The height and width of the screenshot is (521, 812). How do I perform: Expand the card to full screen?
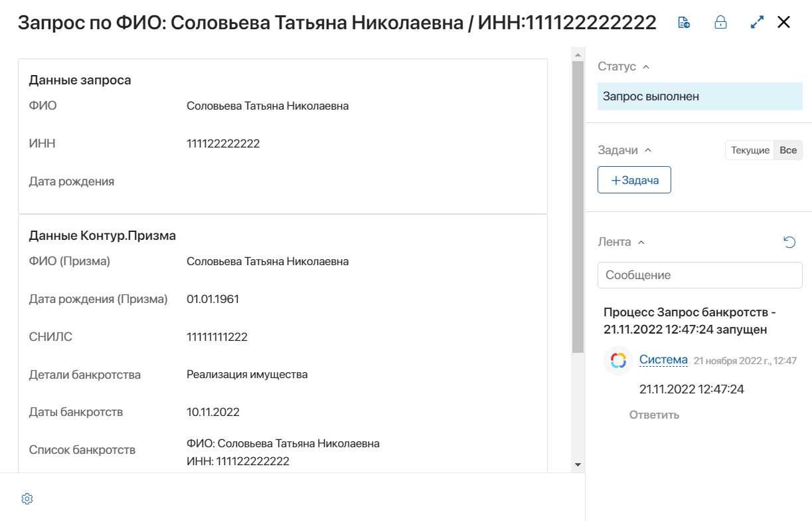(757, 23)
